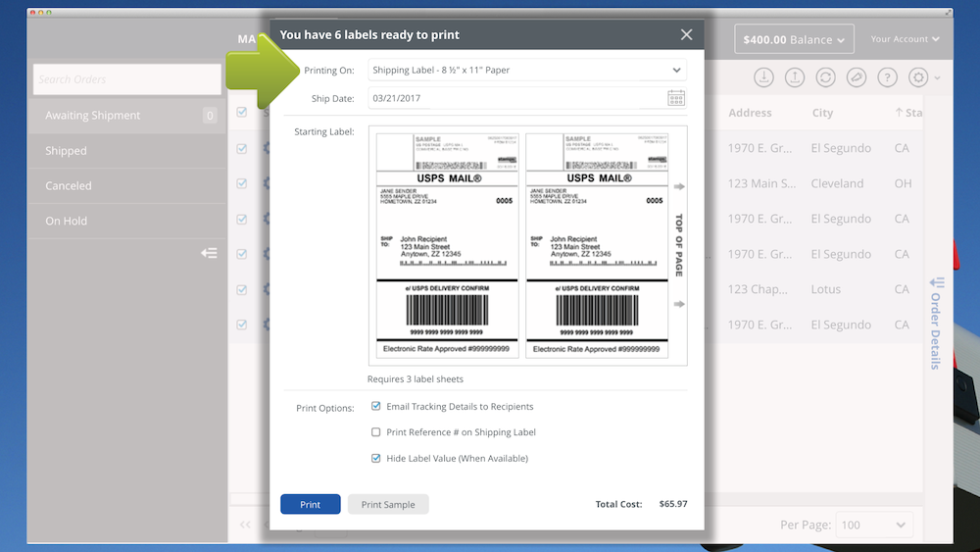Open the Settings gear icon

pyautogui.click(x=918, y=77)
